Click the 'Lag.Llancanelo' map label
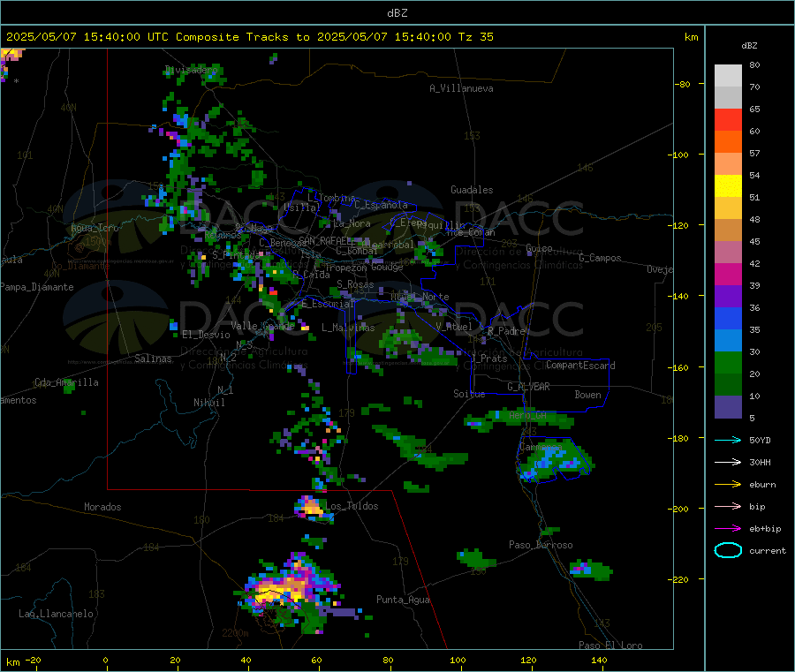This screenshot has width=795, height=672. click(x=56, y=614)
